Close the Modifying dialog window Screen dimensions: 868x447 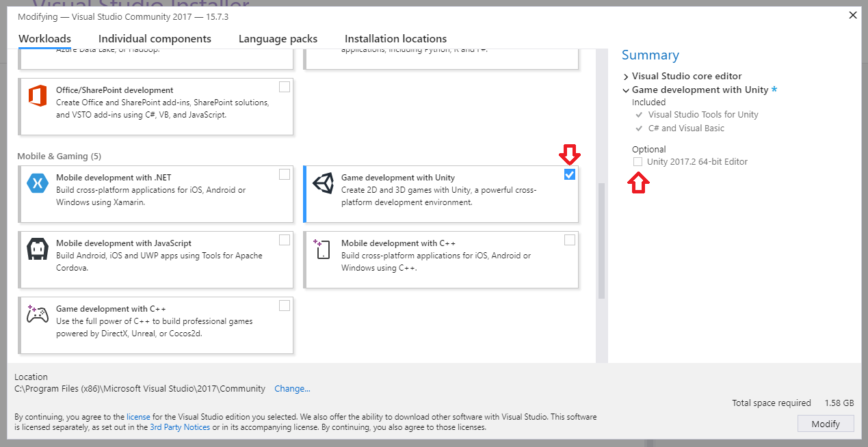(852, 15)
